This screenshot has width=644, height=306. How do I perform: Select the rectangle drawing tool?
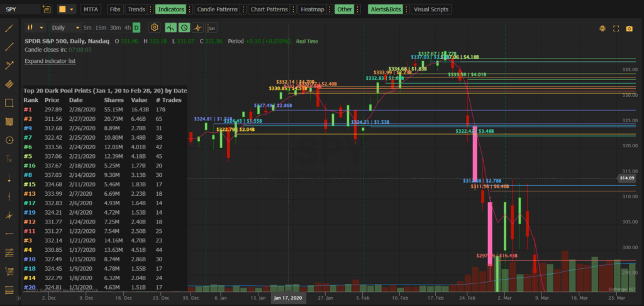pos(9,103)
